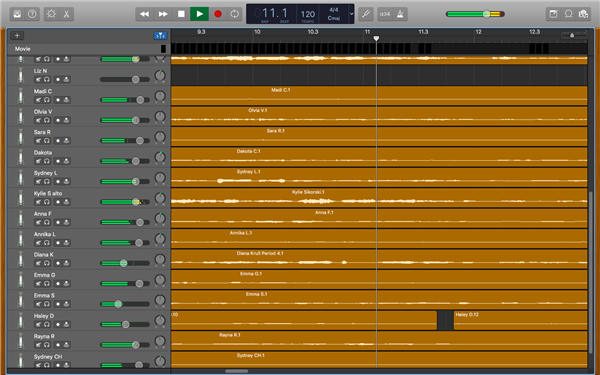600x375 pixels.
Task: Open Quick Help
Action: (x=32, y=14)
